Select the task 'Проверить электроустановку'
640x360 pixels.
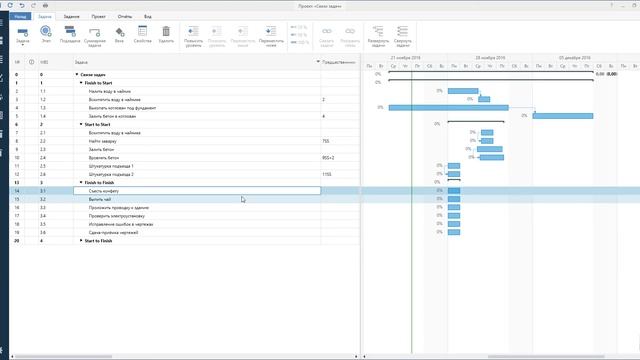116,216
